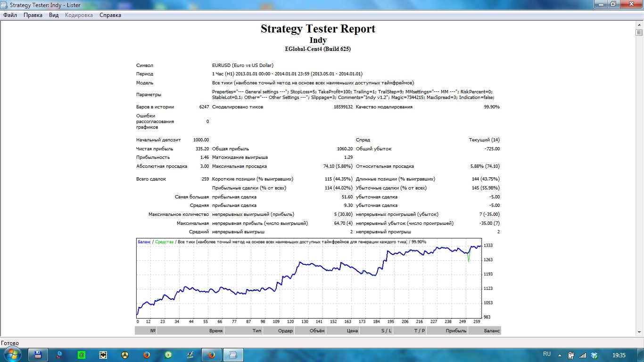Open the round green @ taskbar app

pyautogui.click(x=168, y=354)
